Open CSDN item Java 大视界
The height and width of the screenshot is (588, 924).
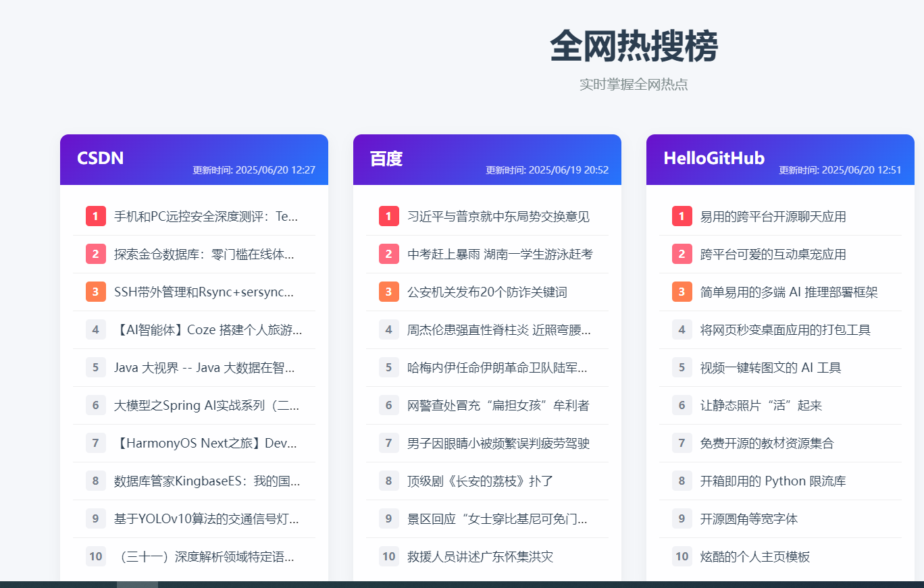point(204,367)
